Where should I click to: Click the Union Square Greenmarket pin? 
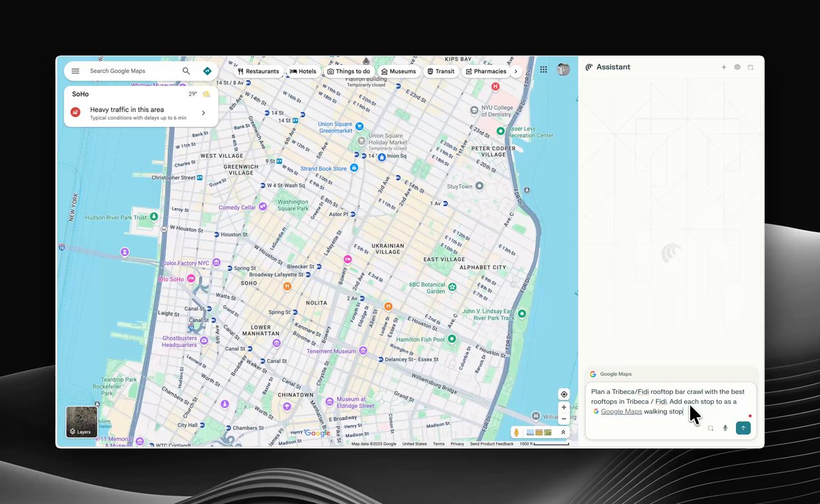(x=359, y=126)
